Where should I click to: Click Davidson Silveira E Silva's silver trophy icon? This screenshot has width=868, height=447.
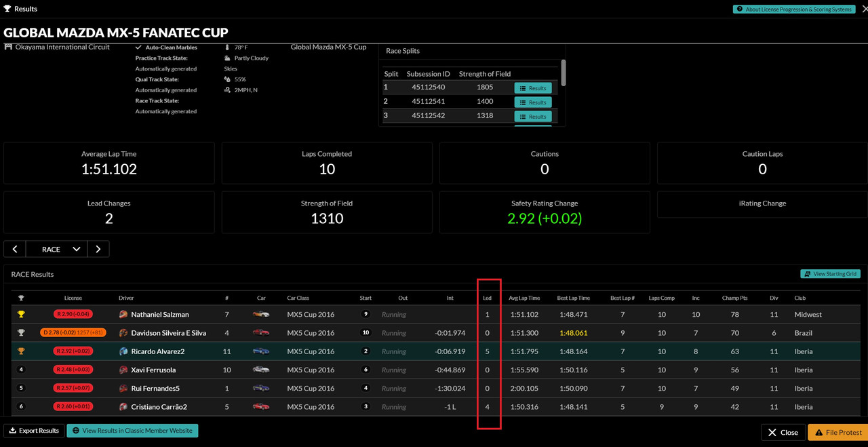21,333
